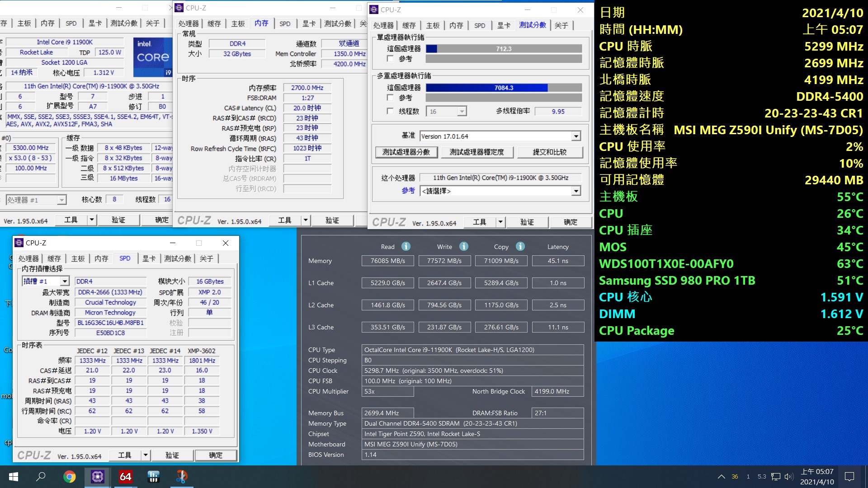
Task: Open benchmark Version 17.01.64 dropdown
Action: pyautogui.click(x=500, y=136)
